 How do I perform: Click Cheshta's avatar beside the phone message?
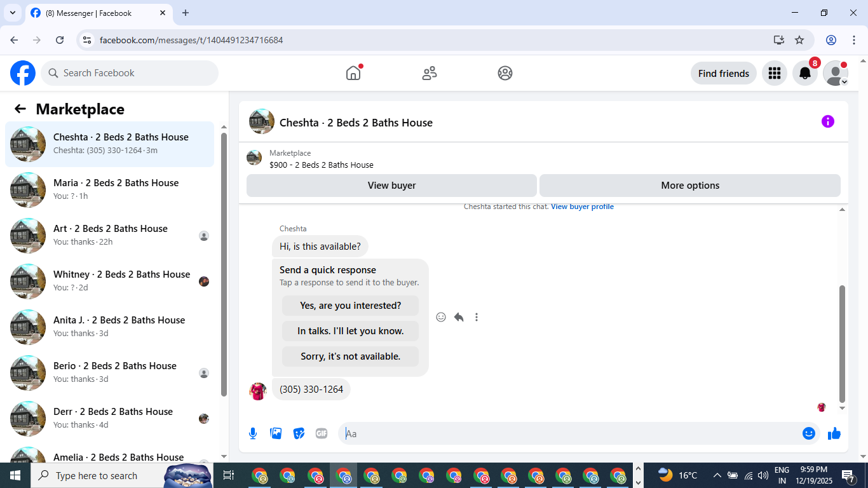coord(257,391)
